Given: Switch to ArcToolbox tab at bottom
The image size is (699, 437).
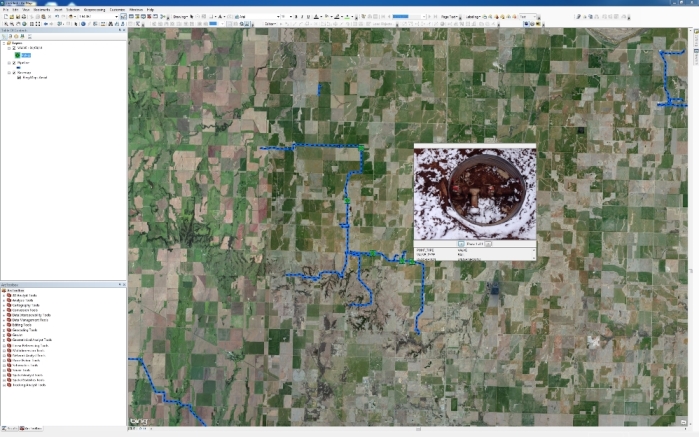Looking at the screenshot, I should [32, 429].
